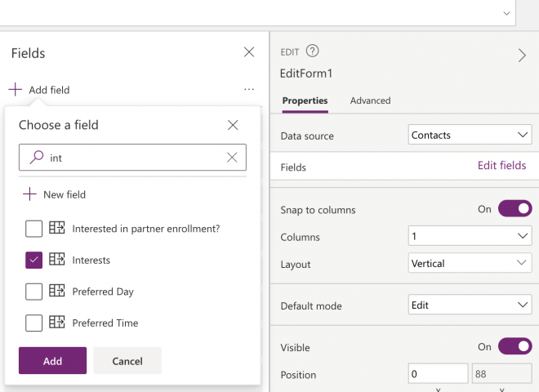Click the magnifier search icon in the field box
The image size is (539, 392).
click(x=36, y=158)
